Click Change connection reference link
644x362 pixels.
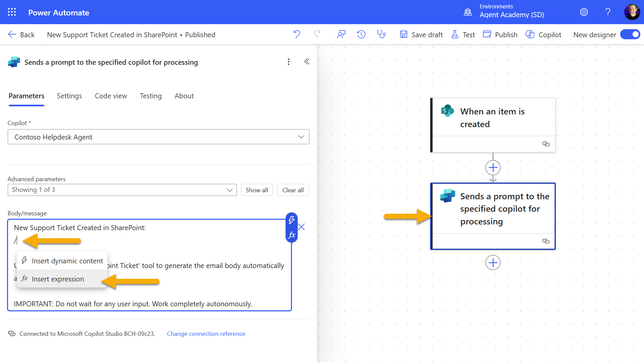pyautogui.click(x=206, y=334)
